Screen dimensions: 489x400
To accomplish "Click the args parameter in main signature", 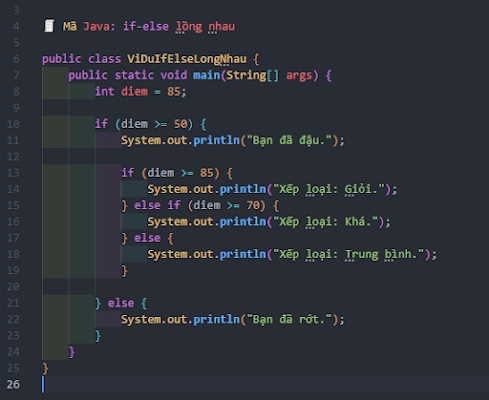I will (x=299, y=75).
